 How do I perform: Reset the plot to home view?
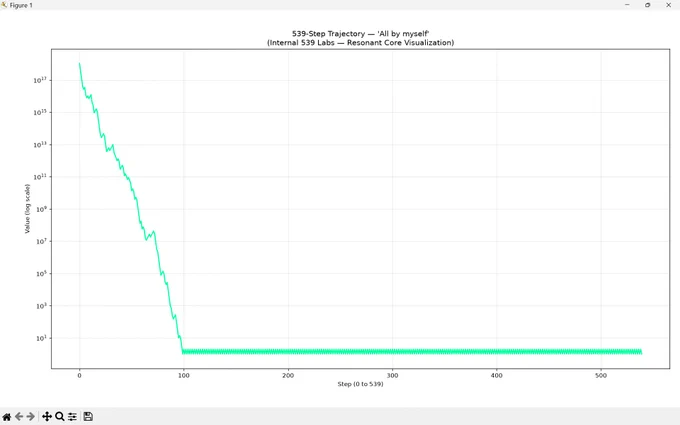coord(7,417)
